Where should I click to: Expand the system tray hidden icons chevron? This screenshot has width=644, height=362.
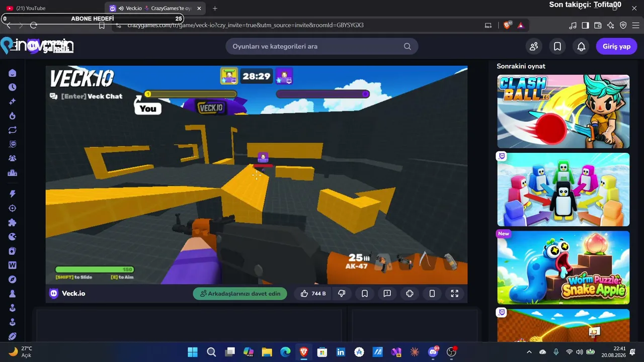click(x=529, y=352)
